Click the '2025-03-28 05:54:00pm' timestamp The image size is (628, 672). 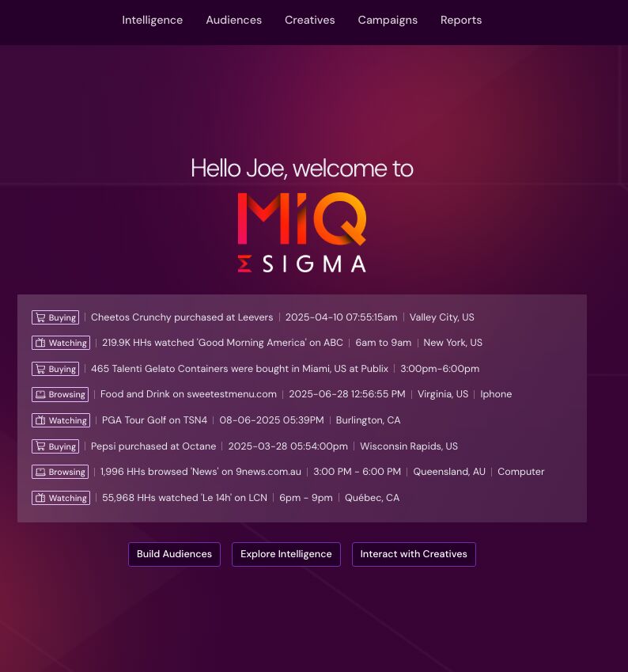[288, 446]
